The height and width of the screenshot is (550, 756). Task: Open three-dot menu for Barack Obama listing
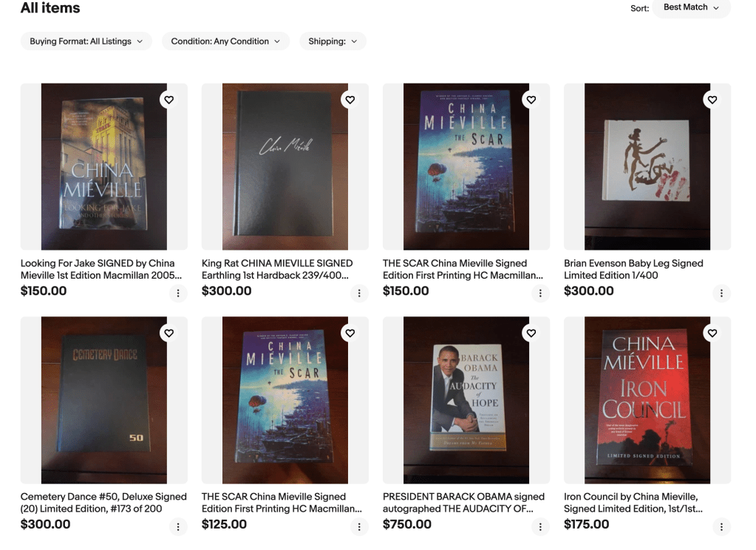point(540,526)
